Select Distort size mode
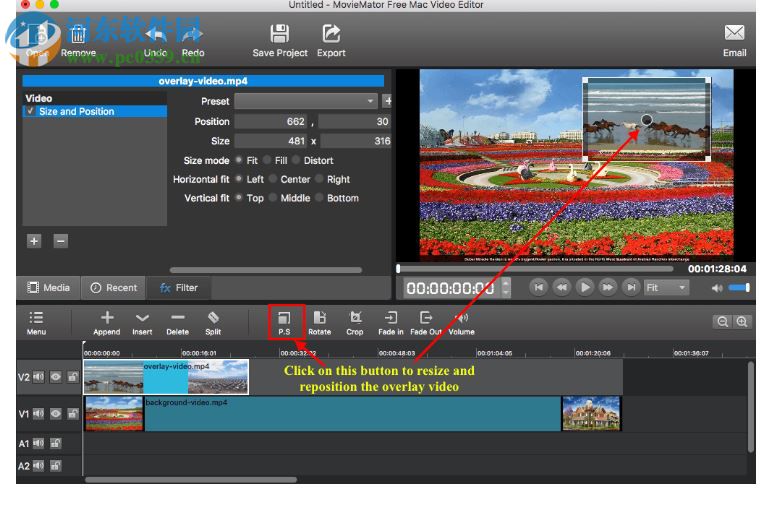762x507 pixels. (x=296, y=160)
